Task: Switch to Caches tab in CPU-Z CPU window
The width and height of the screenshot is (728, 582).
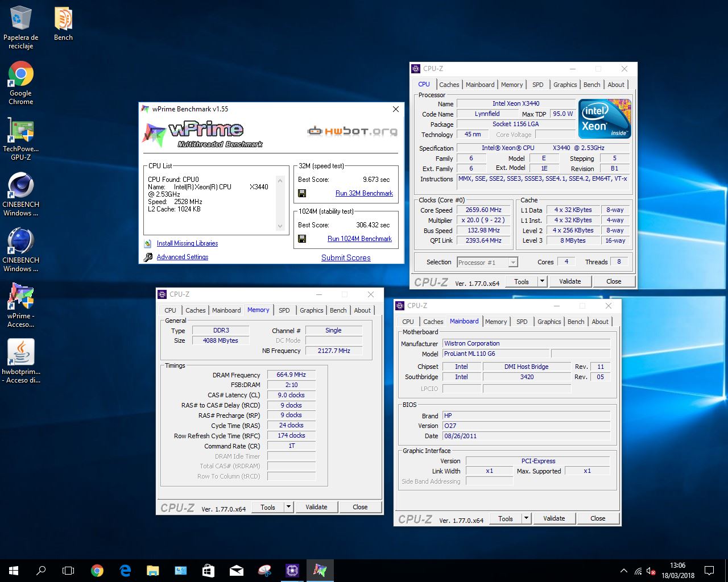Action: click(449, 85)
